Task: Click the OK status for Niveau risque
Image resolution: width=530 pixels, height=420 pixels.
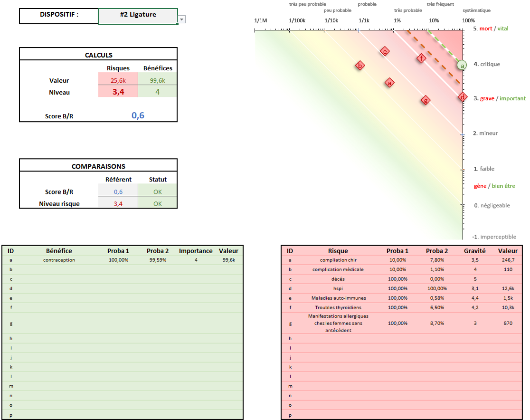Action: (x=157, y=203)
